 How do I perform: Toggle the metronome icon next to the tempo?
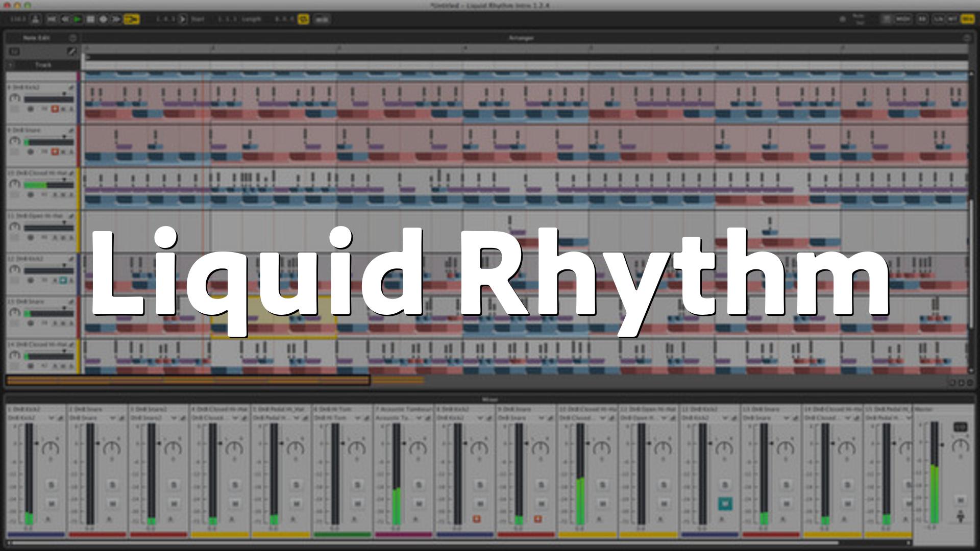35,19
